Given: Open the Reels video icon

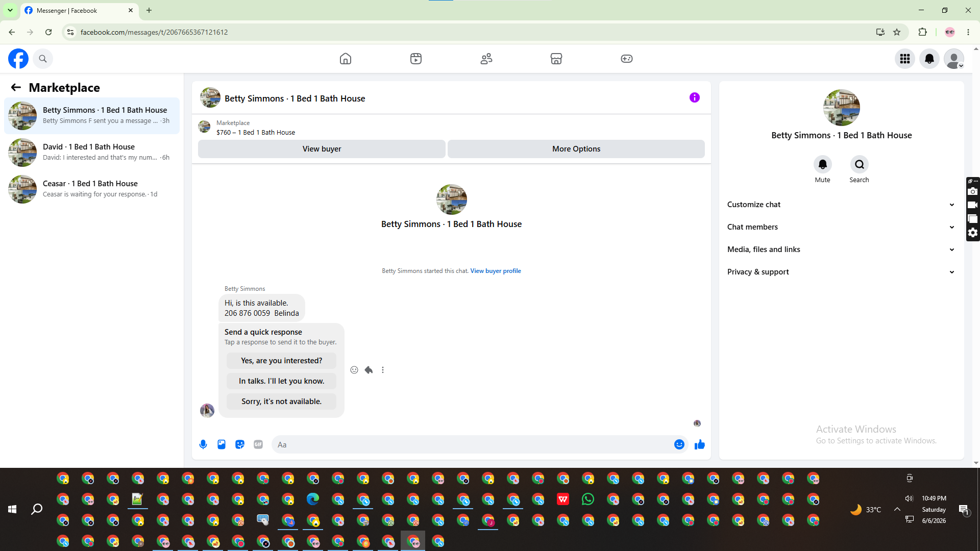Looking at the screenshot, I should (416, 59).
